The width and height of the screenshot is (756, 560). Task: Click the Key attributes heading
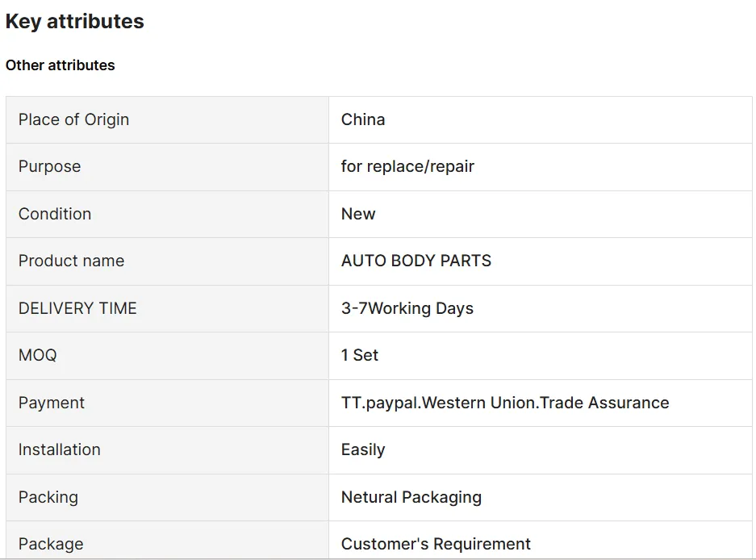pyautogui.click(x=74, y=22)
